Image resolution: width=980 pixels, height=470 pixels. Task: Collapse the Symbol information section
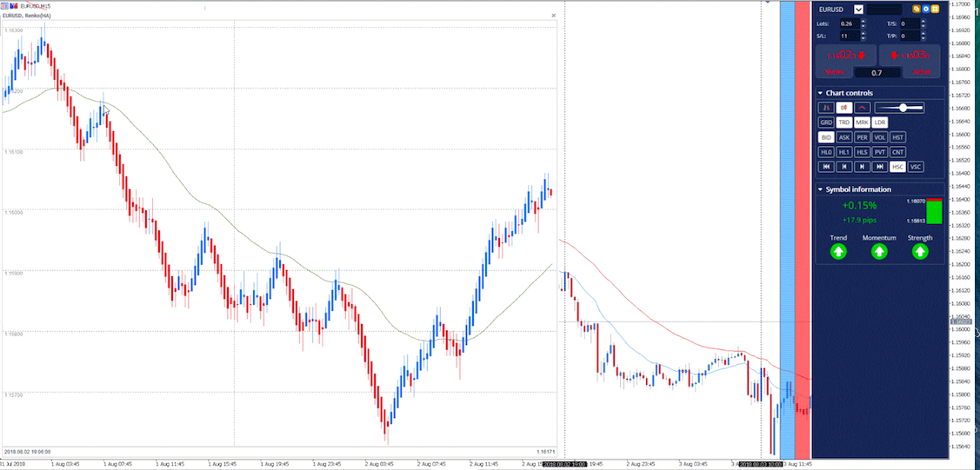click(821, 189)
